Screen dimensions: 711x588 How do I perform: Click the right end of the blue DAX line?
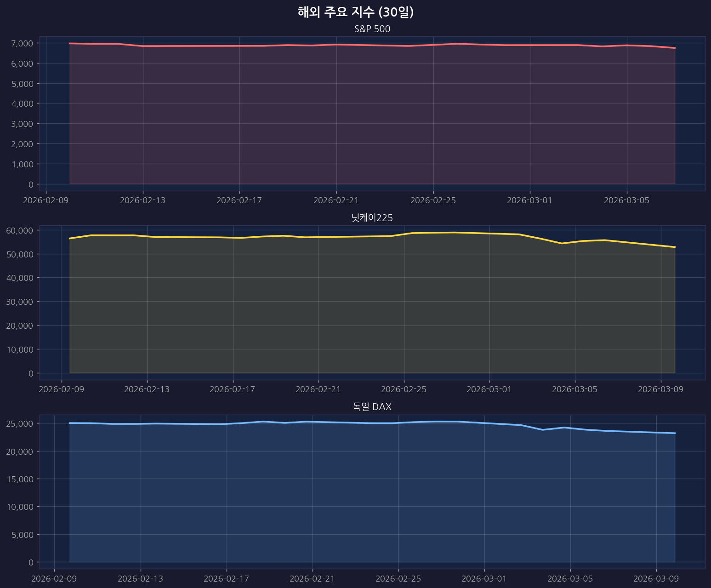pos(674,433)
